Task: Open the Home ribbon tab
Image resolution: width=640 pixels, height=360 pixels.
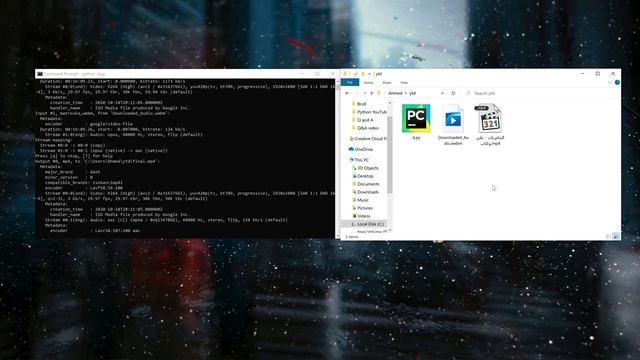Action: pyautogui.click(x=368, y=82)
